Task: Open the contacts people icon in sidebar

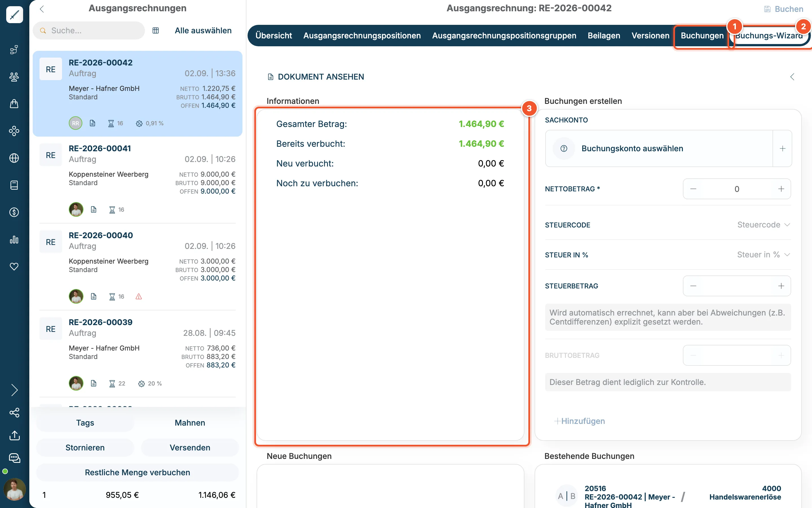Action: pos(14,77)
